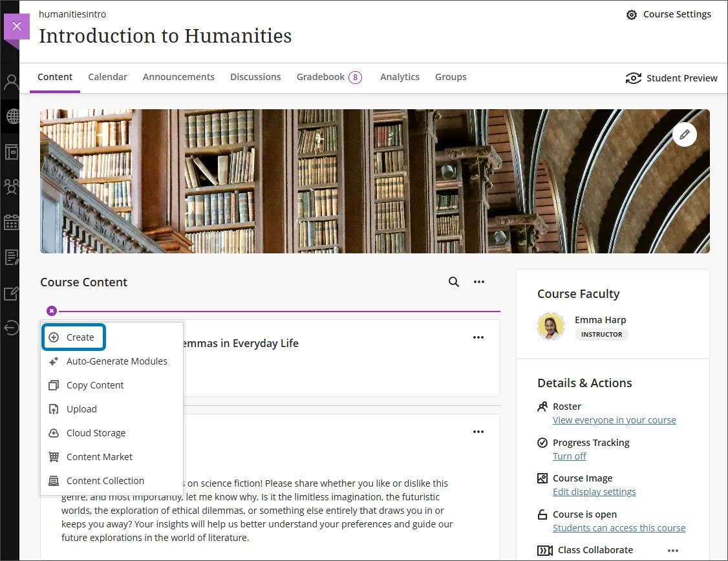Click Edit display settings for Course Image
The width and height of the screenshot is (728, 561).
click(594, 491)
